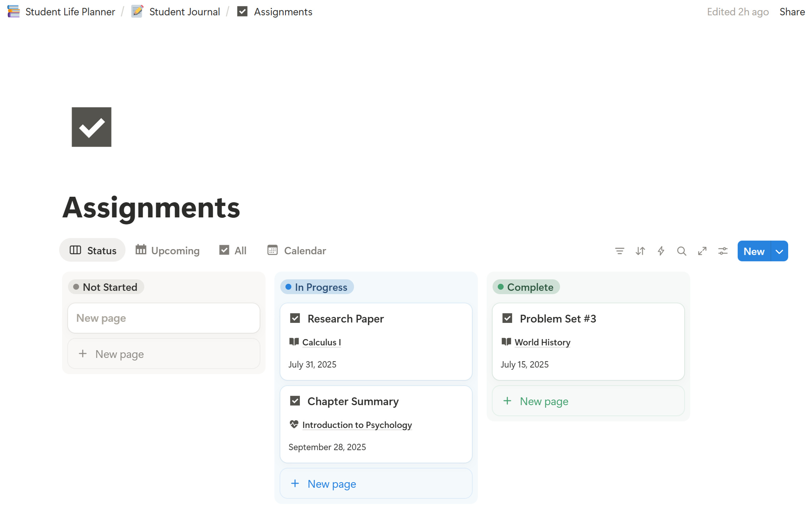
Task: Click the checkbox icon on Chapter Summary card
Action: (x=295, y=401)
